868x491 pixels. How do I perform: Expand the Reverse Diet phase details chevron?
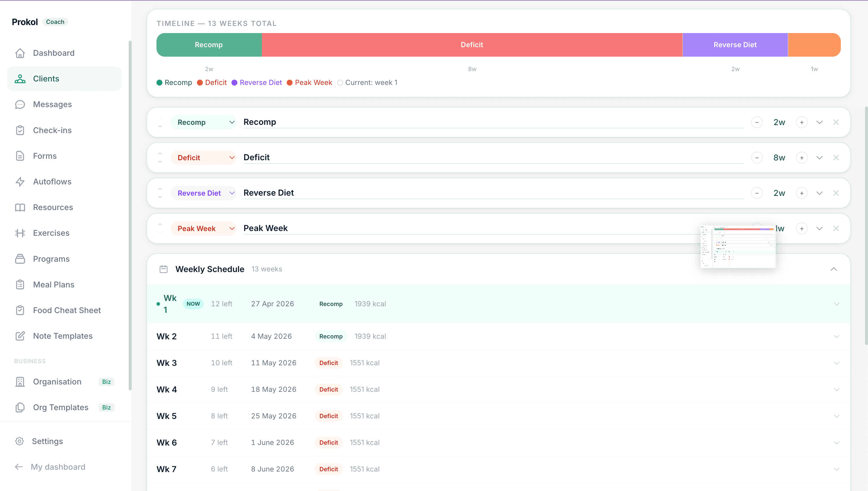click(x=819, y=193)
